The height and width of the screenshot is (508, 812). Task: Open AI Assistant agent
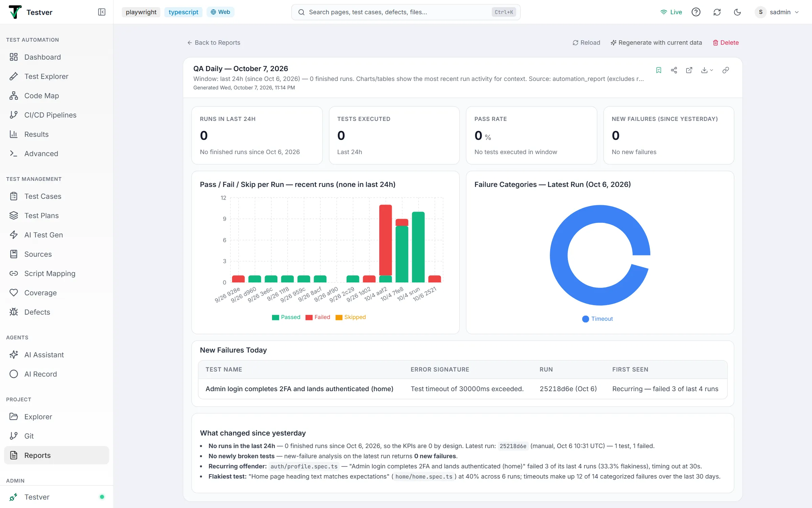point(57,355)
